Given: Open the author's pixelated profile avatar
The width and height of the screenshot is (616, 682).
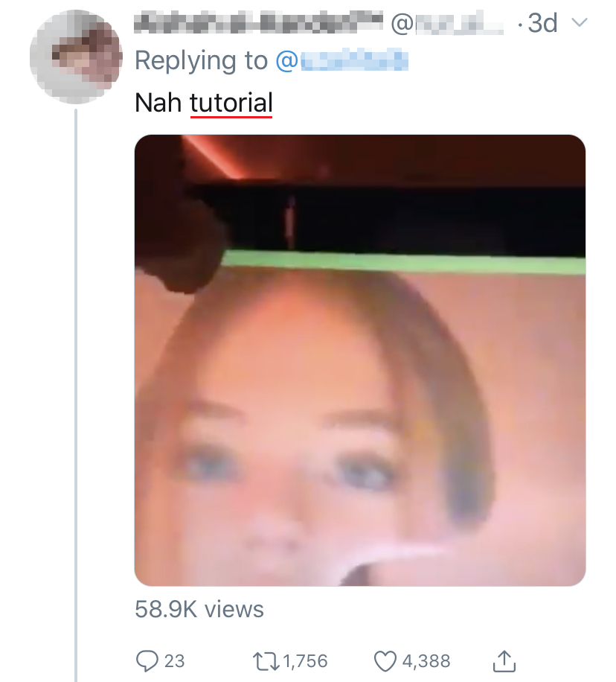Looking at the screenshot, I should [75, 58].
